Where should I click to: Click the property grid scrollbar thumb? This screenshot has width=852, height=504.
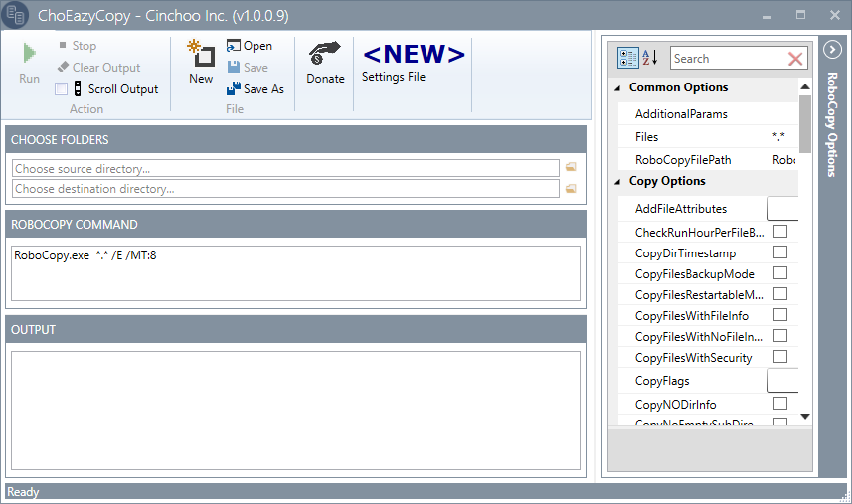805,124
